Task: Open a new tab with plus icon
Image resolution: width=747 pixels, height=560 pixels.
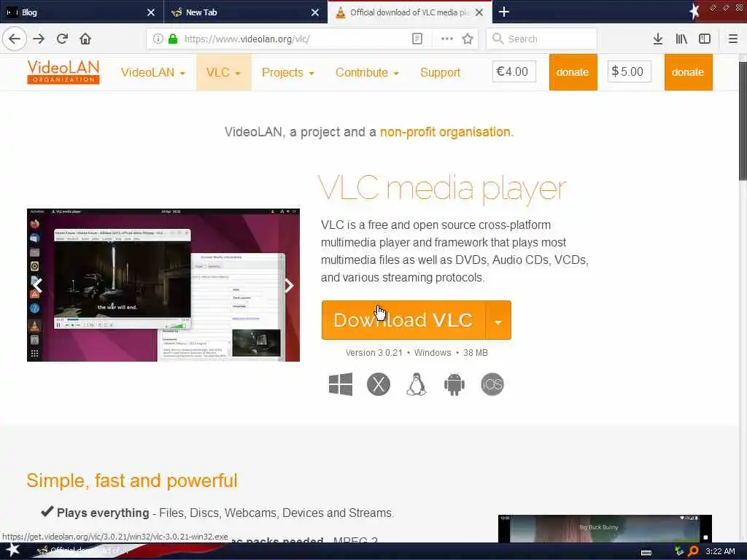Action: click(x=503, y=12)
